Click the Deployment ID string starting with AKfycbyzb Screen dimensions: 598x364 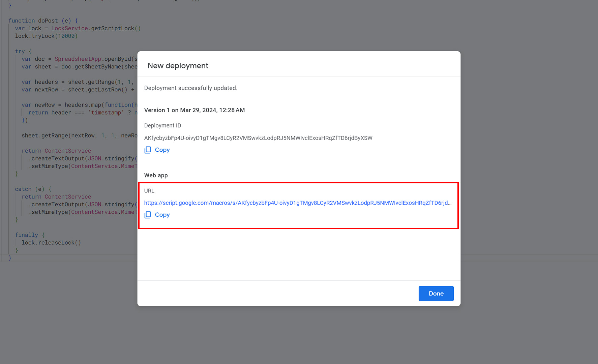pos(258,138)
